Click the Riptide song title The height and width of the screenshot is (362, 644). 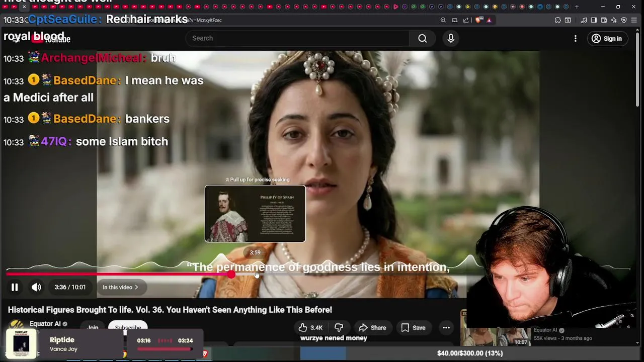62,340
